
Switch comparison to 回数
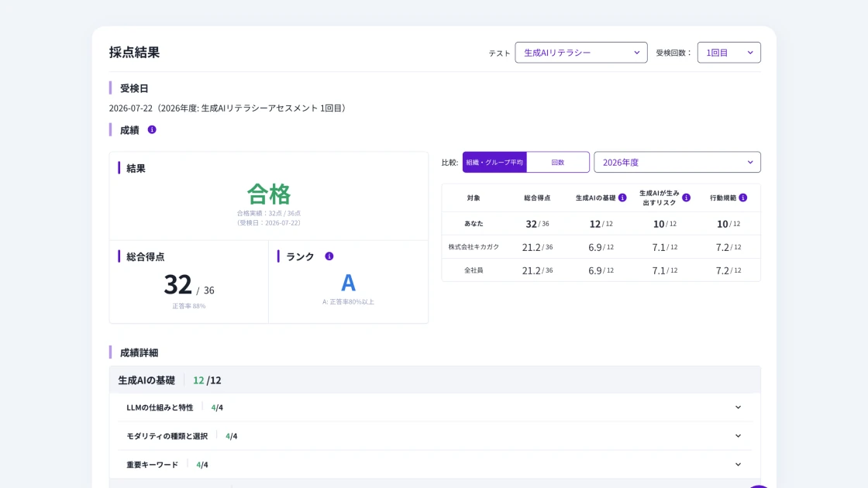point(557,162)
